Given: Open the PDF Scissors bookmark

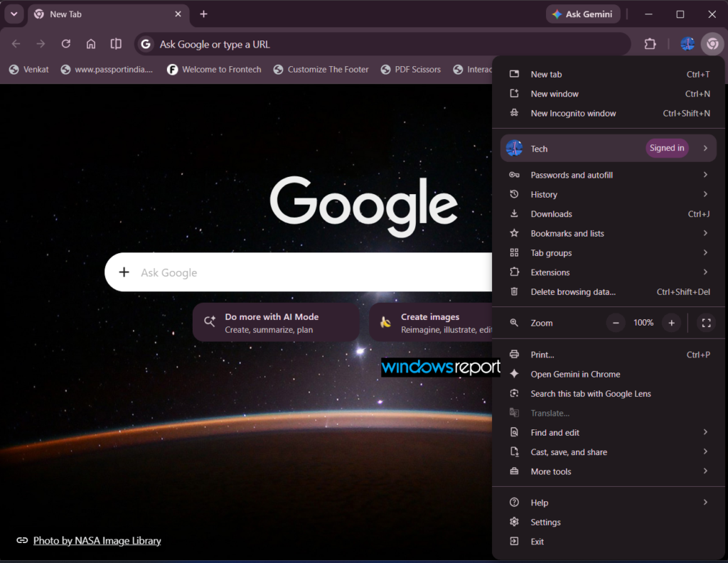Looking at the screenshot, I should [x=410, y=69].
